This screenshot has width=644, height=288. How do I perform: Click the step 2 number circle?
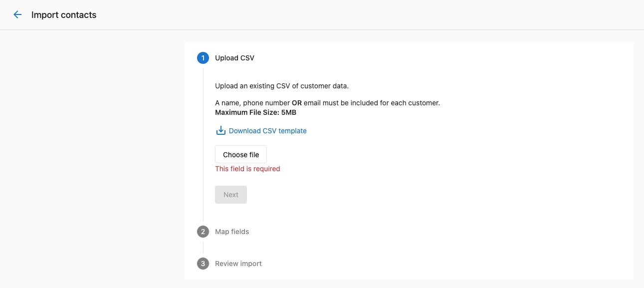pos(203,232)
